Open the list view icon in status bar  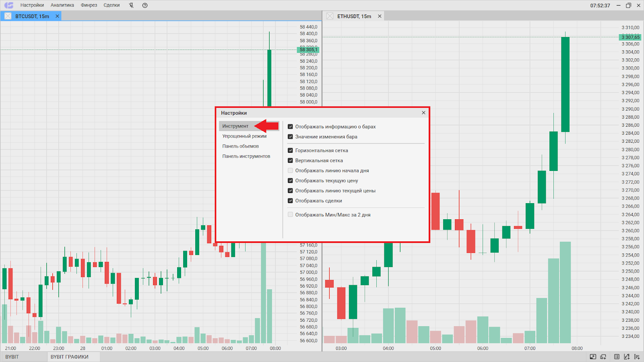[617, 357]
